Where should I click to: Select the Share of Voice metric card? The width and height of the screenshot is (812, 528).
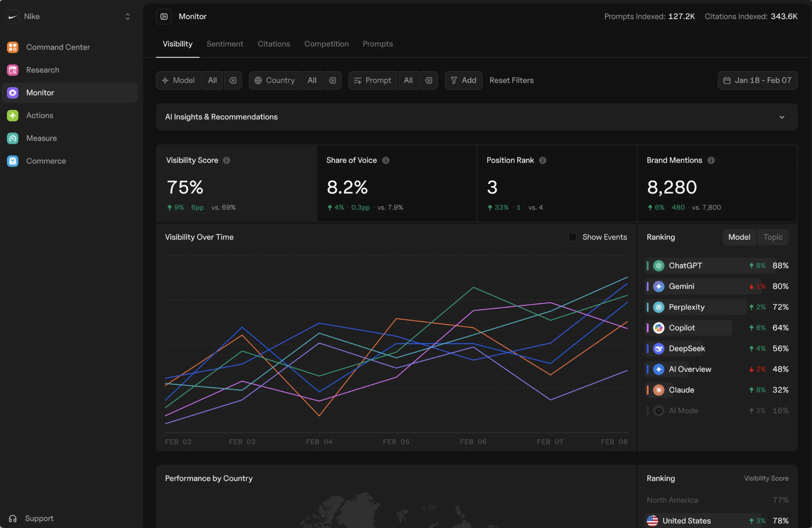(397, 183)
